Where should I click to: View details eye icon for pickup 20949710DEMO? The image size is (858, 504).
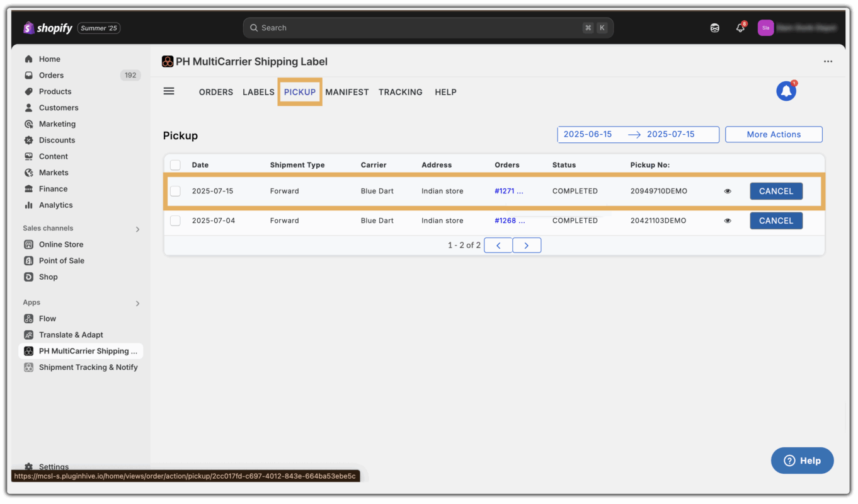728,191
